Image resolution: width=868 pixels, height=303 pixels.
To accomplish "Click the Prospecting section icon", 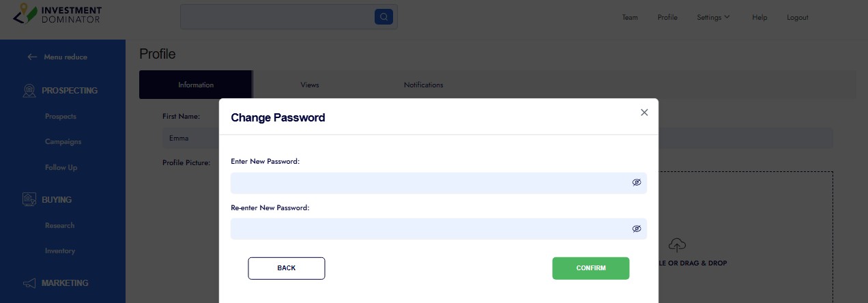I will (29, 91).
